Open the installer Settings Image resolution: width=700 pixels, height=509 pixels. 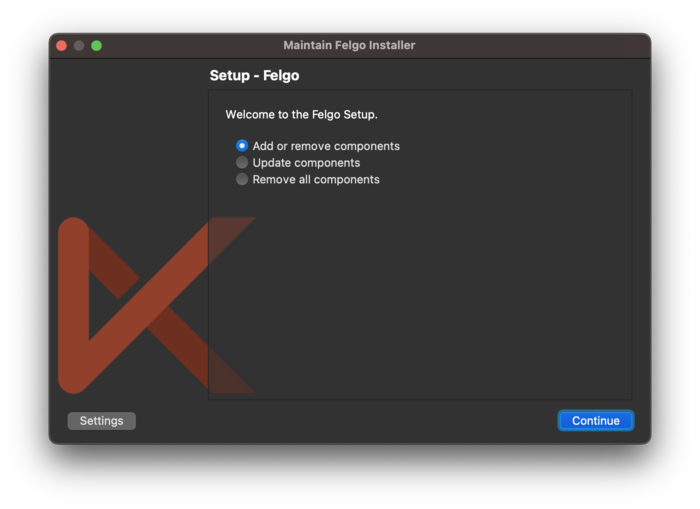coord(102,421)
